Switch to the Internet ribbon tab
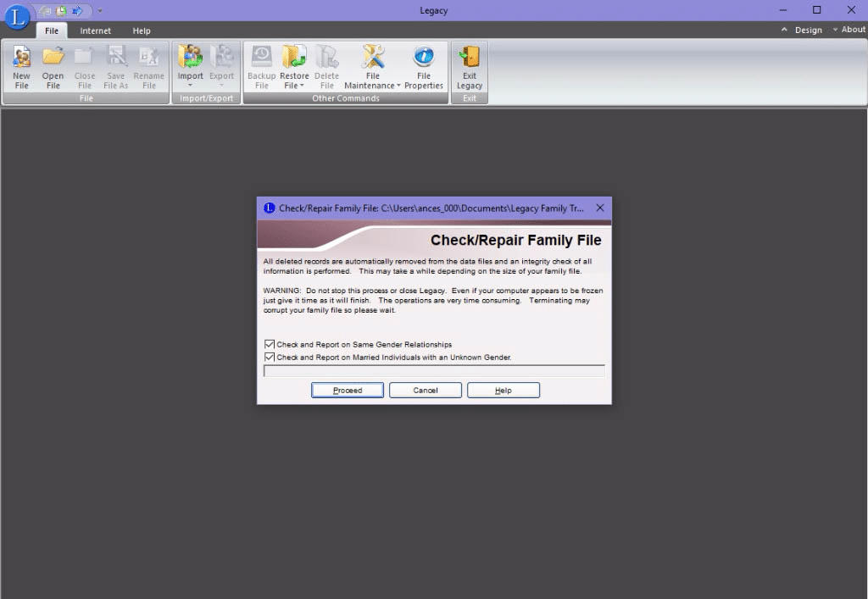This screenshot has width=868, height=599. point(95,31)
